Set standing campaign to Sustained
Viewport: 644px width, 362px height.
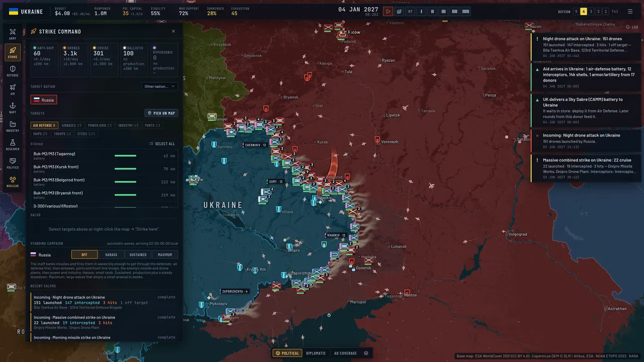[x=138, y=254]
